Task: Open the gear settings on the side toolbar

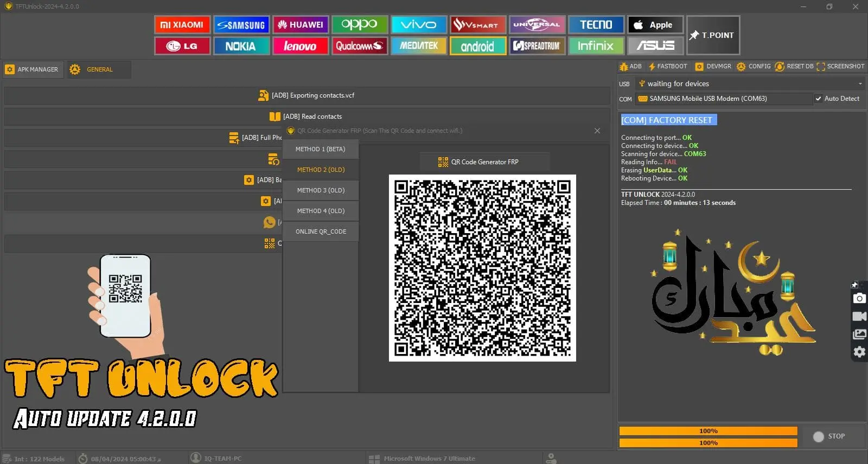Action: pyautogui.click(x=859, y=352)
